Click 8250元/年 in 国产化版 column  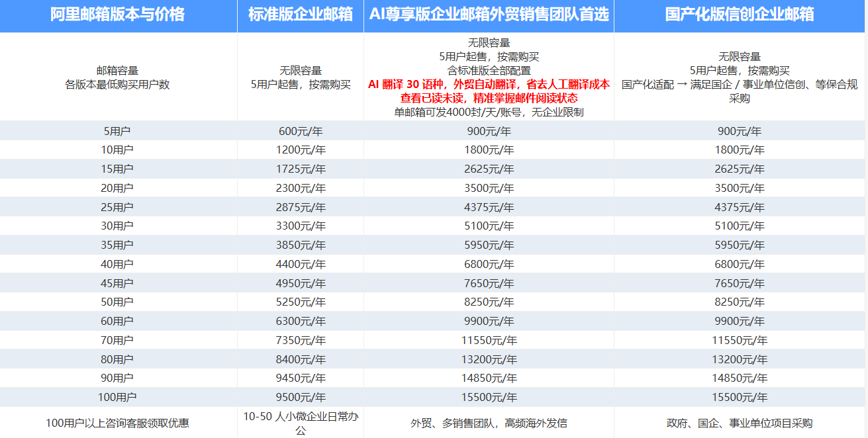[740, 302]
